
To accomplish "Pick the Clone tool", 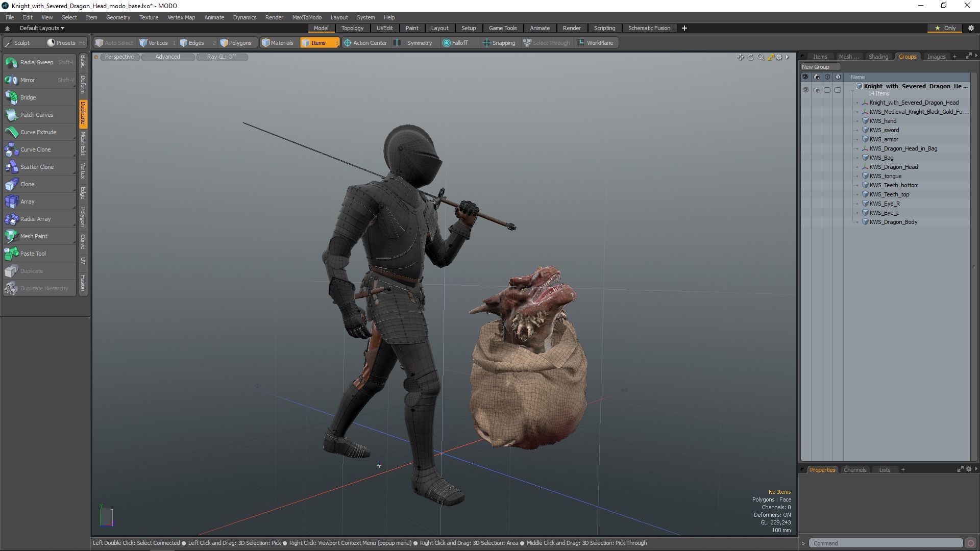I will pyautogui.click(x=39, y=184).
